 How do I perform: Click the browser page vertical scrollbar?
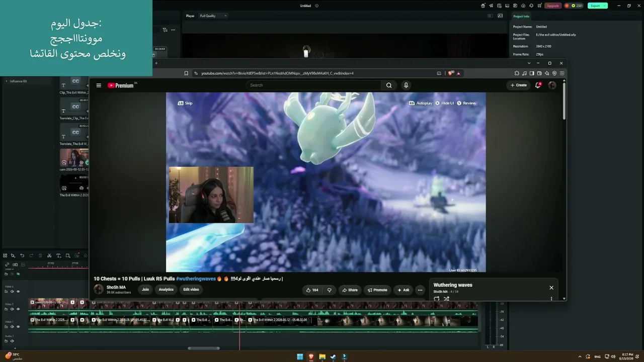coord(564,101)
